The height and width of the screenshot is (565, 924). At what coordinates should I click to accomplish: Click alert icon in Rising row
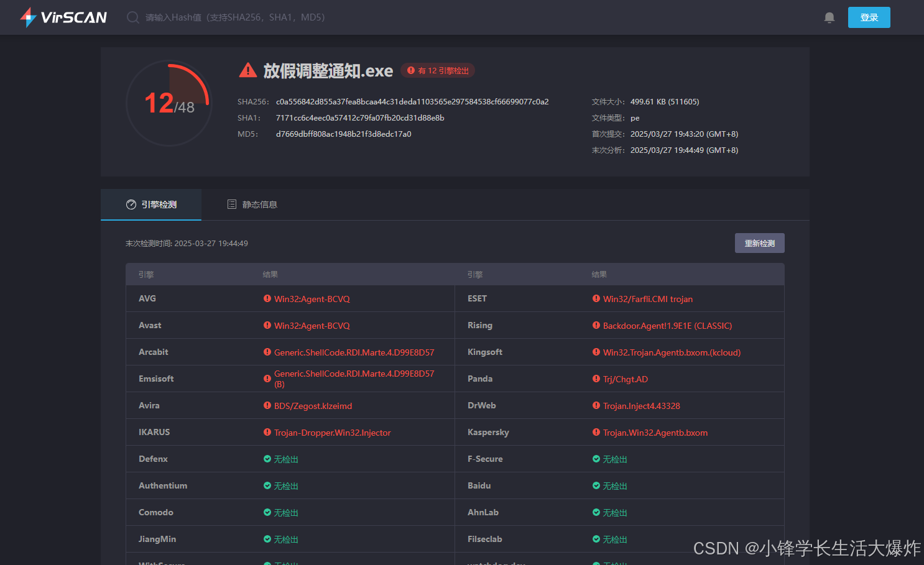pyautogui.click(x=596, y=325)
